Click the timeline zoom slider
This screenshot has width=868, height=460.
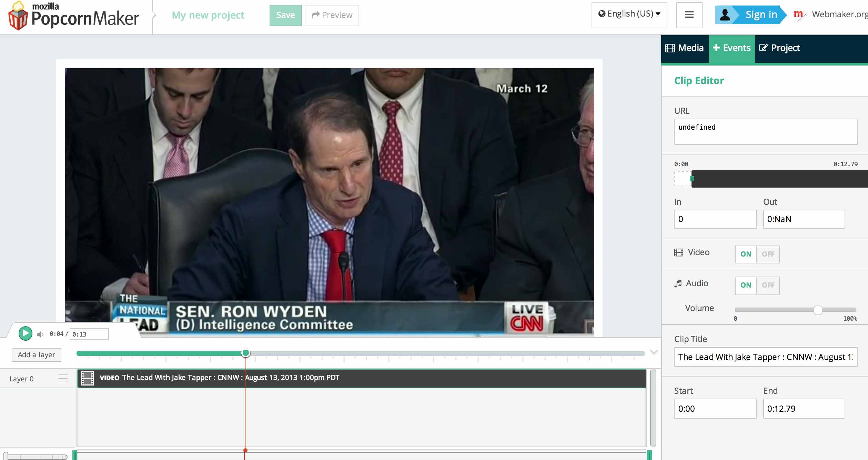coord(36,457)
